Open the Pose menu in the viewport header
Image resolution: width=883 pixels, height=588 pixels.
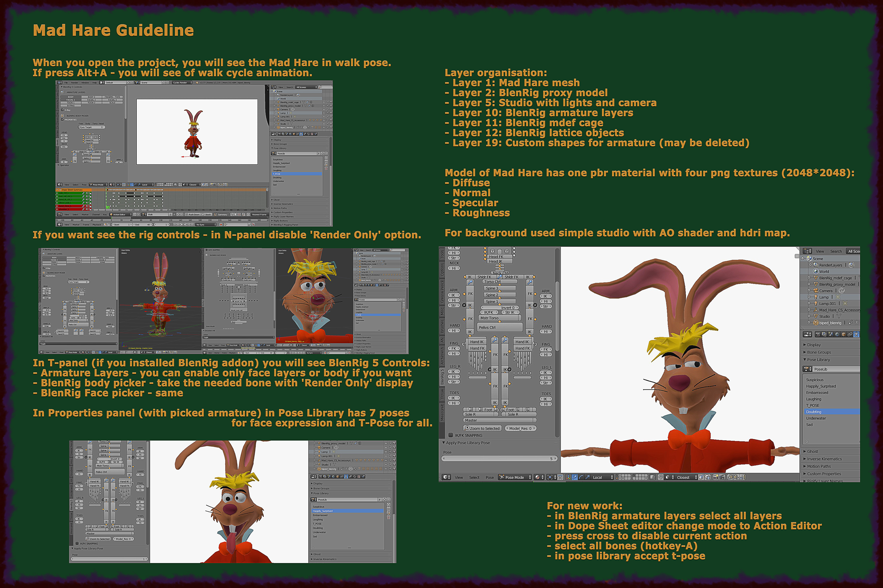click(490, 478)
